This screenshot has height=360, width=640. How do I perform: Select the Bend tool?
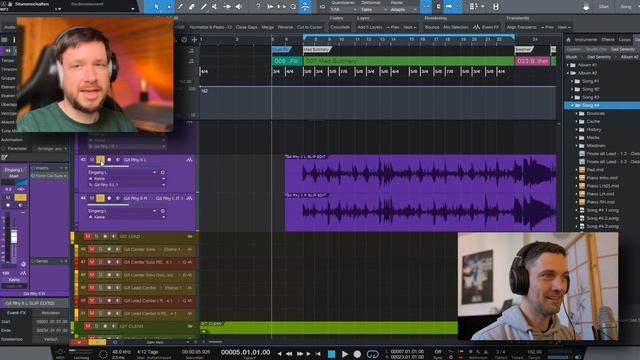coord(227,7)
